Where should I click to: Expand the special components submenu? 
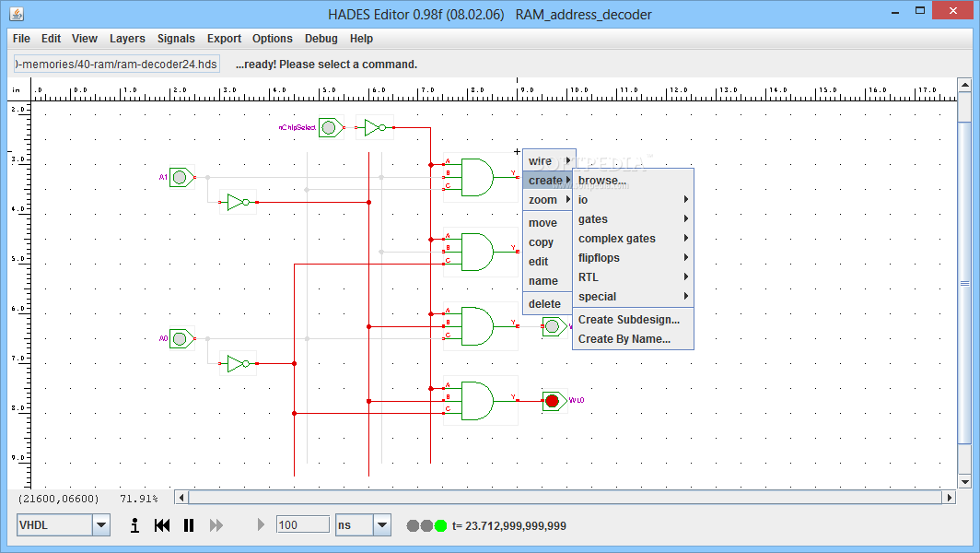tap(633, 297)
